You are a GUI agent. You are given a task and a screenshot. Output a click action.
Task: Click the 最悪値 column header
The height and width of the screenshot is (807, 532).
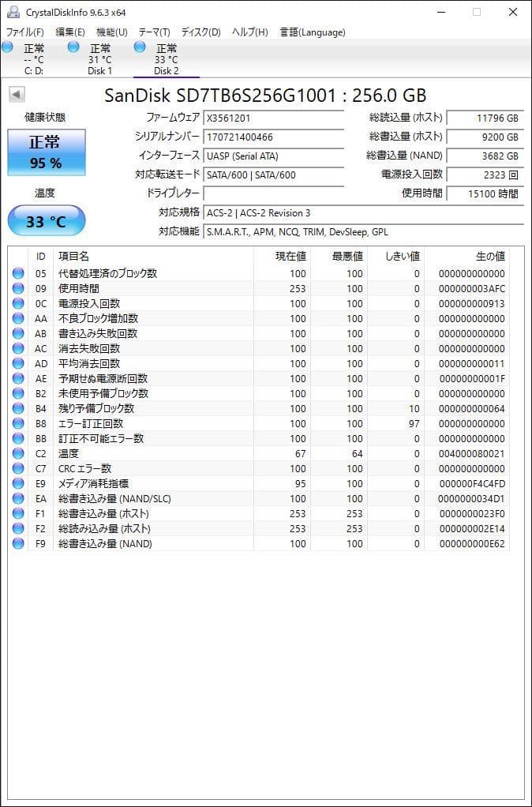[x=339, y=257]
